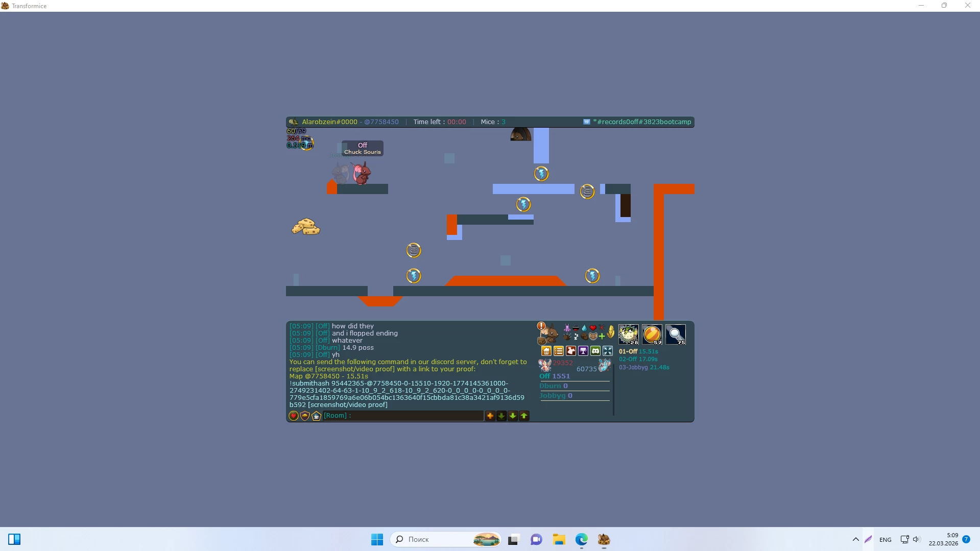This screenshot has width=980, height=551.
Task: Show hidden system tray icons
Action: click(856, 539)
